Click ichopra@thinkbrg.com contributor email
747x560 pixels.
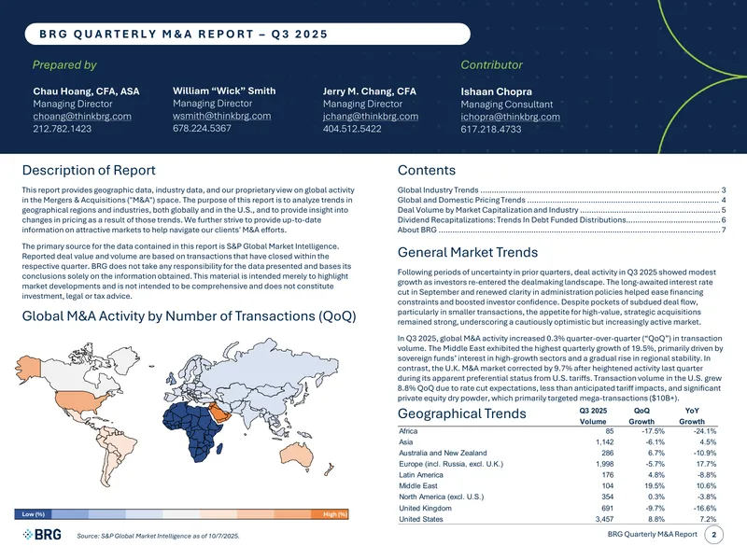click(510, 117)
